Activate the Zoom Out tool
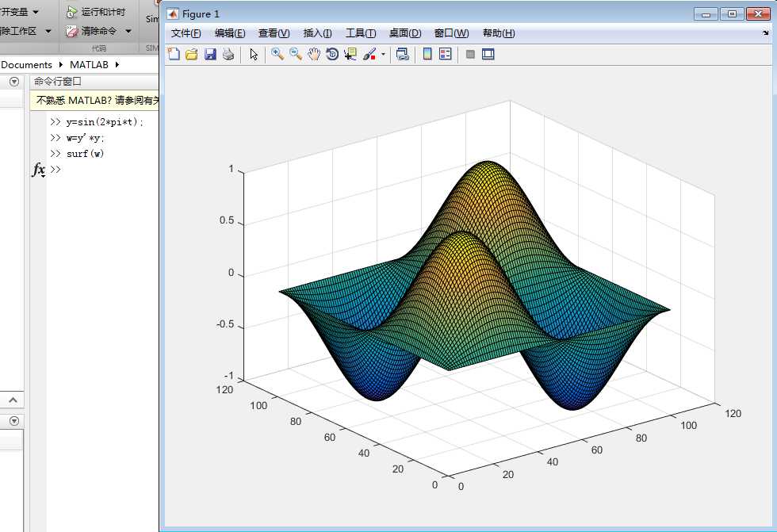Image resolution: width=777 pixels, height=532 pixels. point(296,54)
